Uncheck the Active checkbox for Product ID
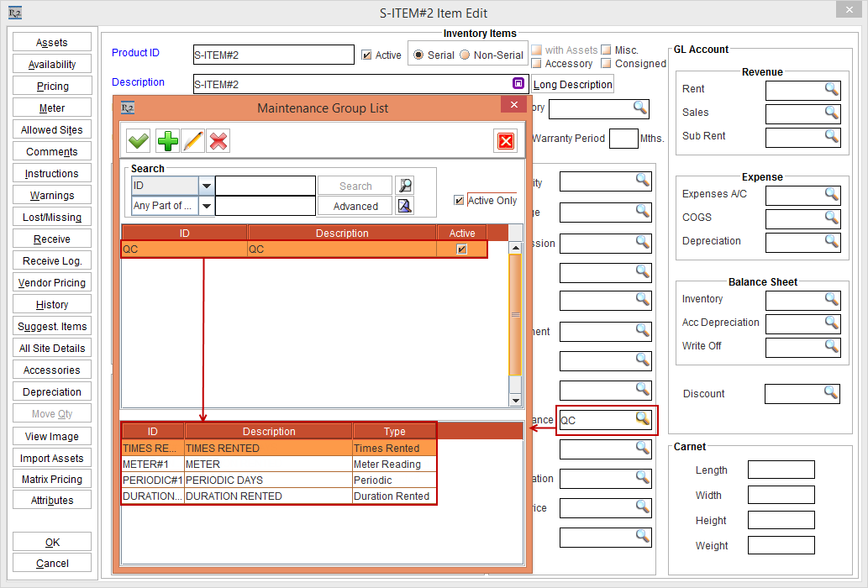 point(366,55)
